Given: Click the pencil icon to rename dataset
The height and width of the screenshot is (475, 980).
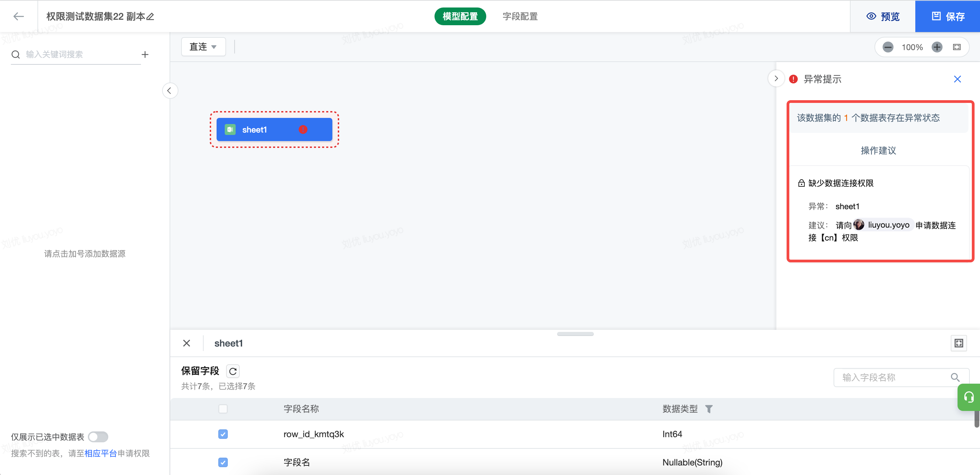Looking at the screenshot, I should (x=151, y=17).
